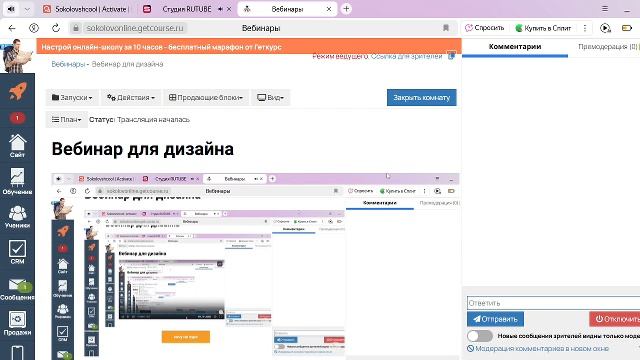Click the Купить в Сплит button
640x360 pixels.
pos(543,28)
